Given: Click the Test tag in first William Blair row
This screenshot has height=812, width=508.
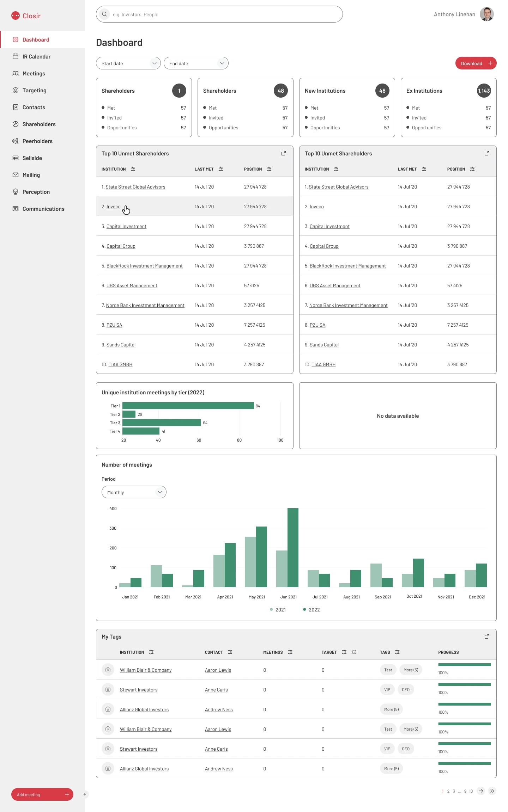Looking at the screenshot, I should 388,670.
